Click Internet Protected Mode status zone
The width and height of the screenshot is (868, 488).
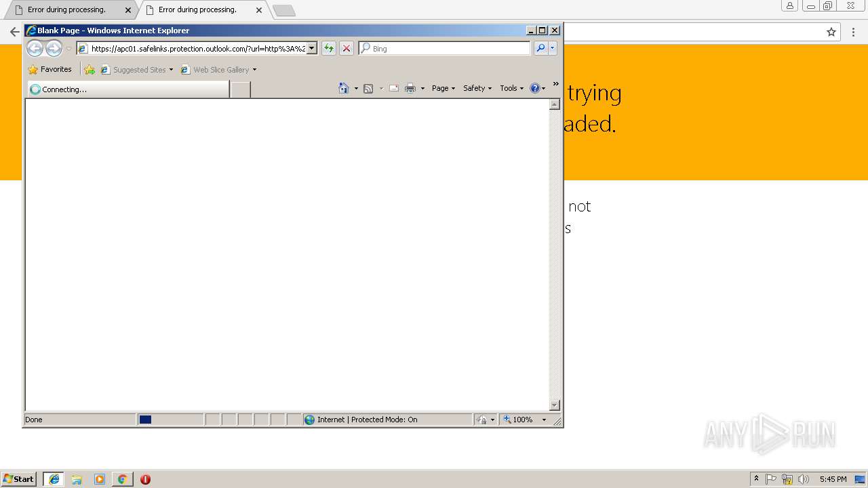coord(387,420)
